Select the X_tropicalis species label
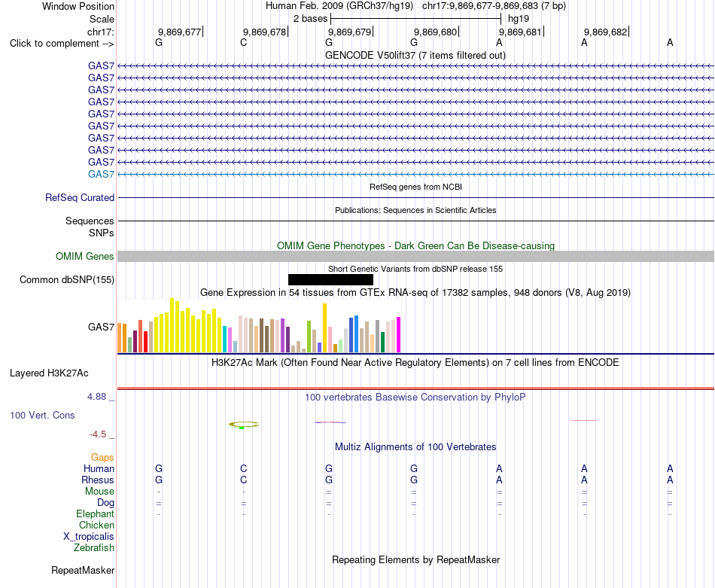Screen dimensions: 715x588 [89, 537]
